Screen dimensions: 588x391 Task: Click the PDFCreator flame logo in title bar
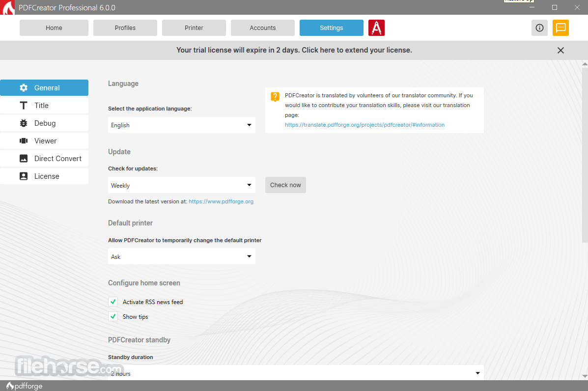pos(7,7)
